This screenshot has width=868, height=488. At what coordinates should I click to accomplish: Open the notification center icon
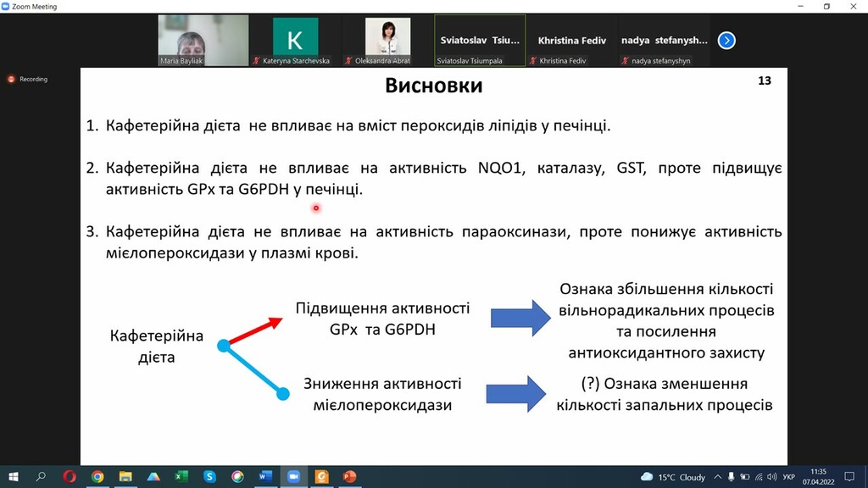point(849,477)
